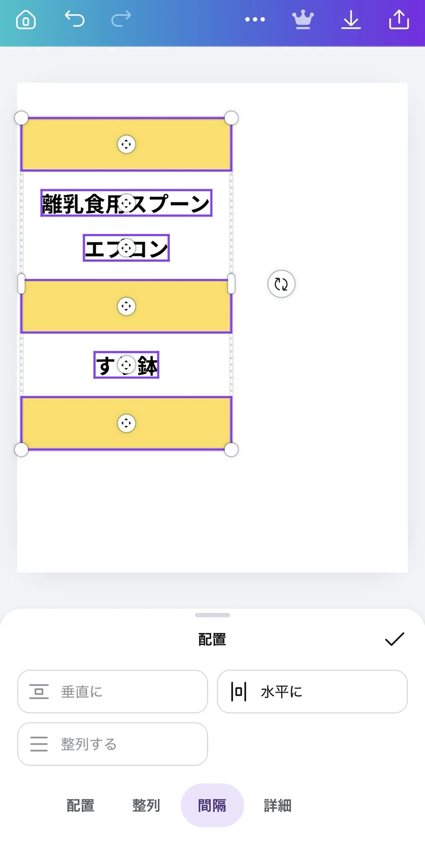Space elements with 水平に button
Image resolution: width=425 pixels, height=868 pixels.
coord(312,691)
